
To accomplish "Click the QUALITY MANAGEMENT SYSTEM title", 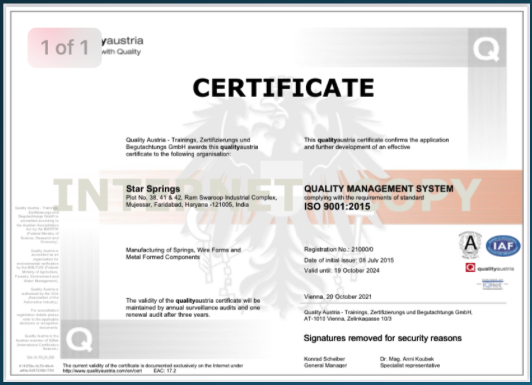I will point(379,189).
